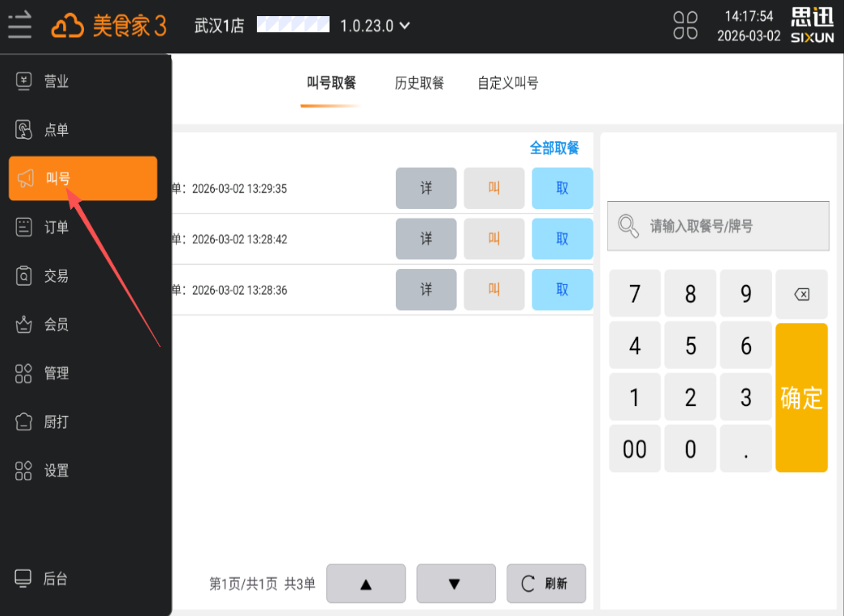
Task: Click the hamburger menu icon
Action: [20, 25]
